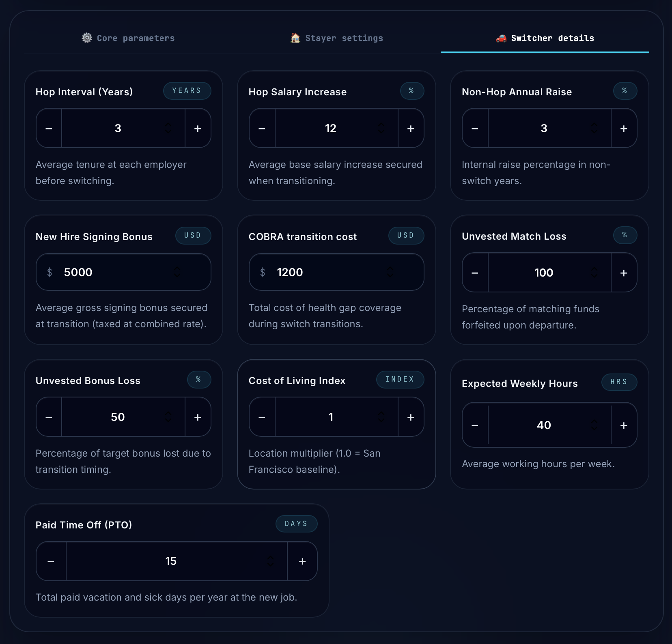Screen dimensions: 672x644
Task: Click Expected Weekly Hours spinner arrows
Action: coord(594,425)
